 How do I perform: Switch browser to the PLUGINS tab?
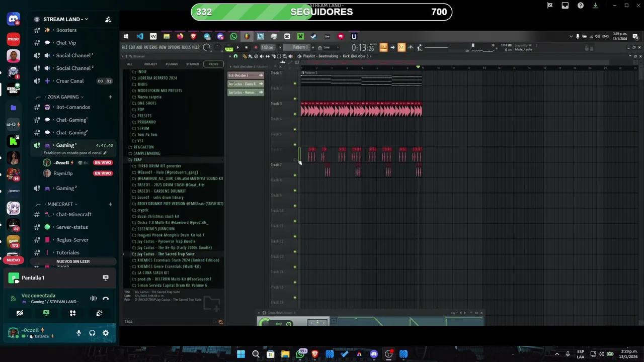pyautogui.click(x=172, y=64)
